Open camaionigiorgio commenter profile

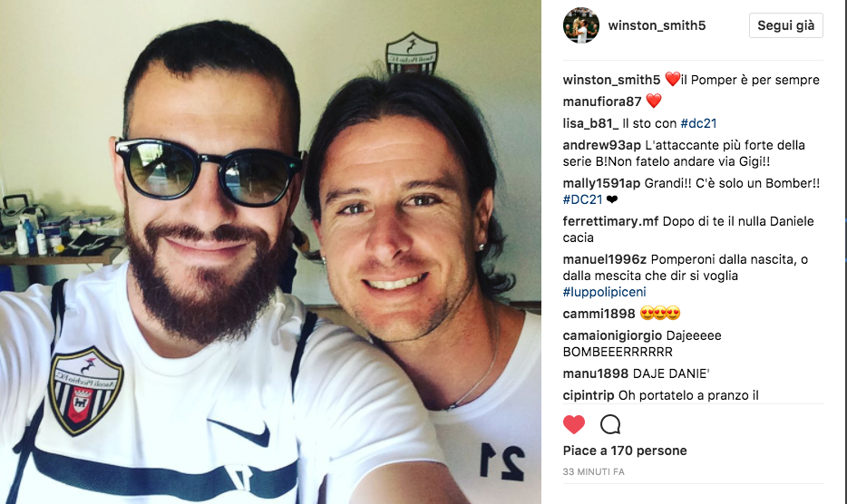[612, 335]
